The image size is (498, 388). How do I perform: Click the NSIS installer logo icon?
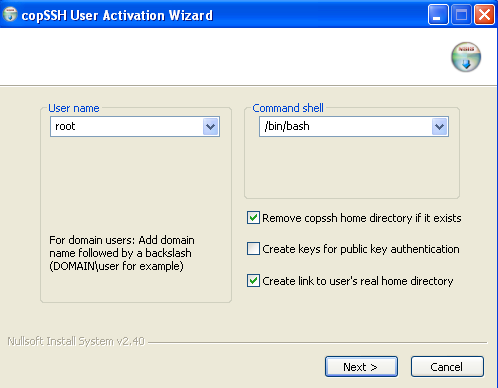[x=466, y=57]
